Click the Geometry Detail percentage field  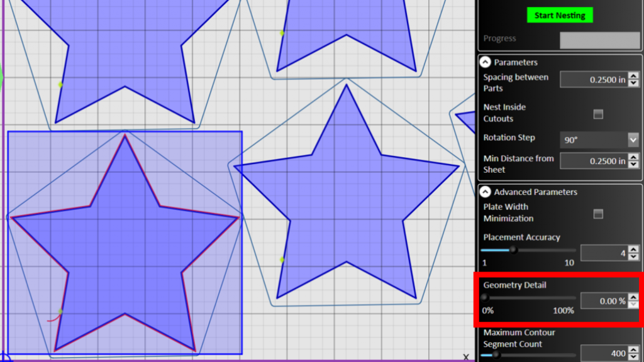pyautogui.click(x=602, y=301)
